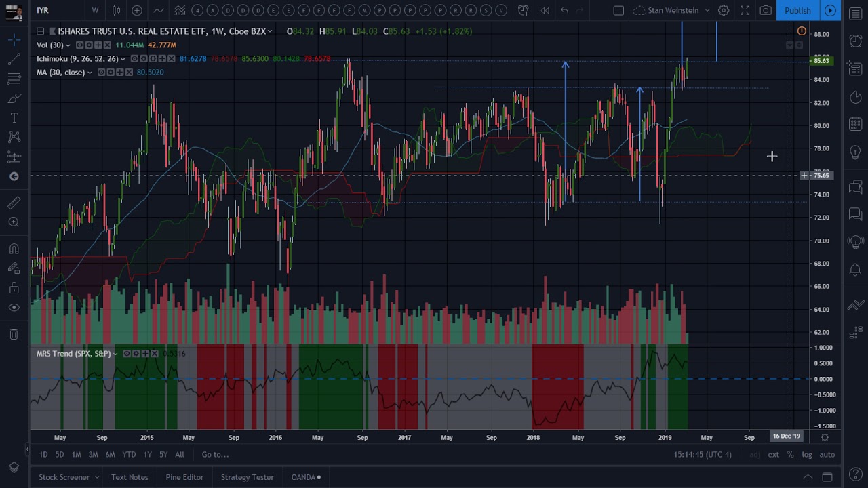868x488 pixels.
Task: Expand the Ichimoku legend dropdown
Action: [123, 59]
